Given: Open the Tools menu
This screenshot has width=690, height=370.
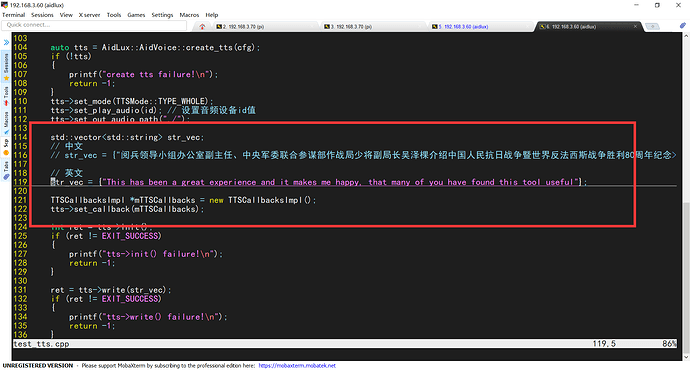Looking at the screenshot, I should pyautogui.click(x=114, y=15).
